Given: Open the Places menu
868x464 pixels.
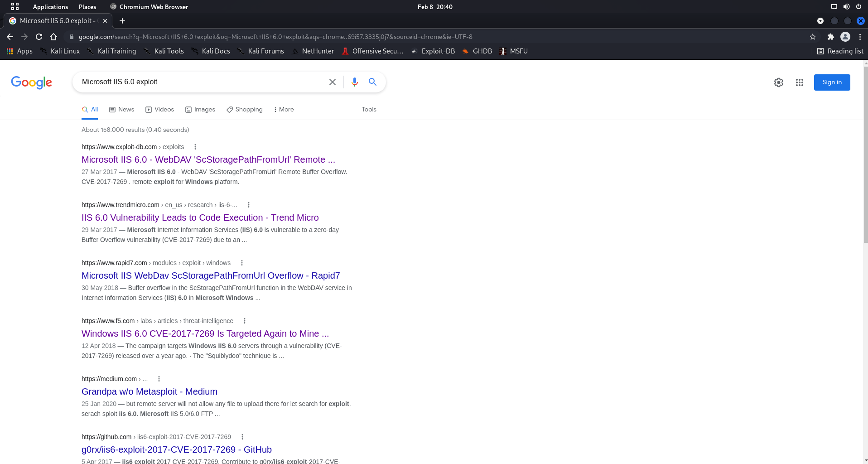Looking at the screenshot, I should pyautogui.click(x=87, y=7).
